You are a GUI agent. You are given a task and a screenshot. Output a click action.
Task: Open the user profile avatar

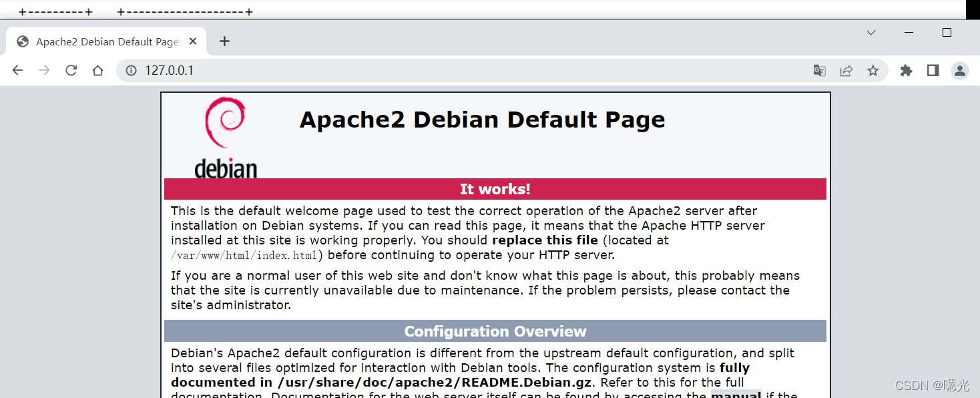960,70
